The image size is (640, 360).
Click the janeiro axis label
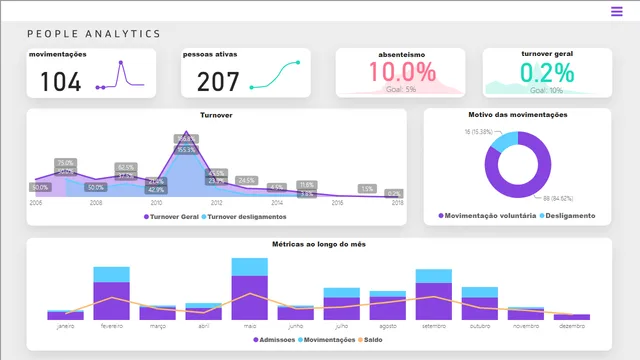point(66,326)
